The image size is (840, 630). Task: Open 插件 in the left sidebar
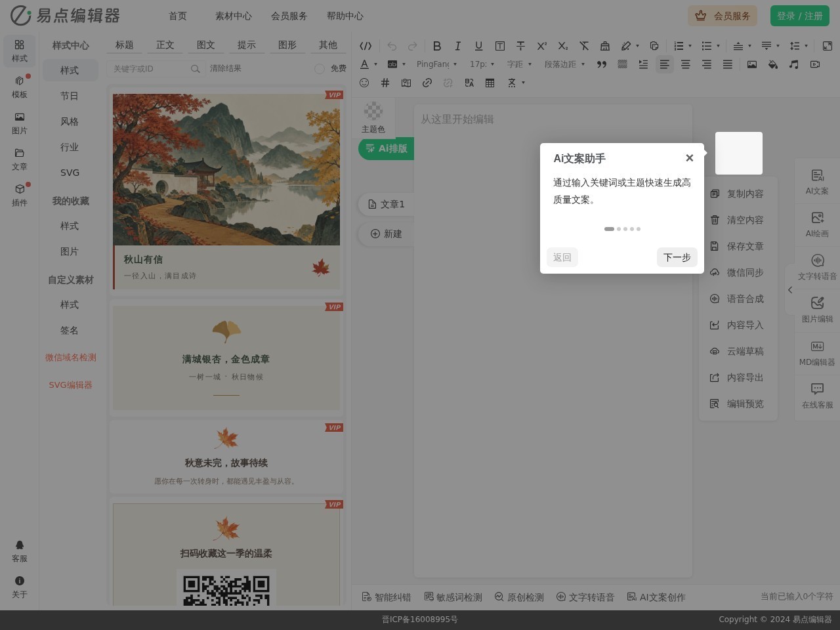[20, 195]
